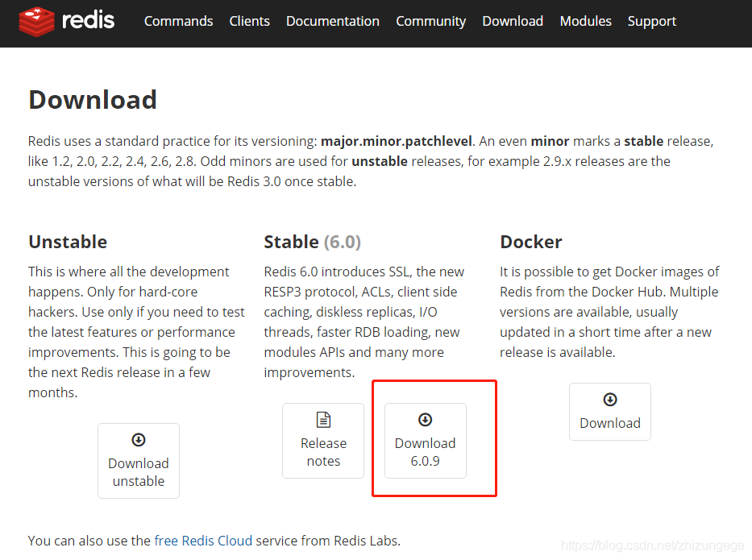Click the Unstable section heading
Image resolution: width=752 pixels, height=560 pixels.
[x=68, y=242]
